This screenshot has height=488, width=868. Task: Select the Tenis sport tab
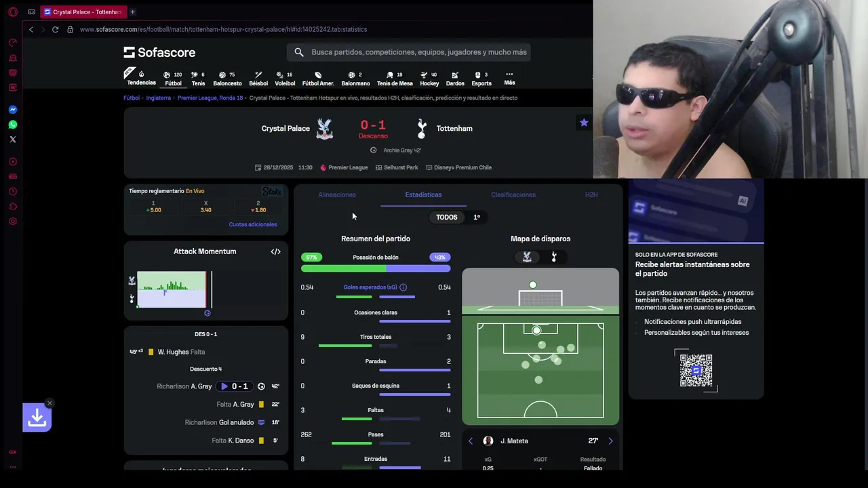pos(198,79)
